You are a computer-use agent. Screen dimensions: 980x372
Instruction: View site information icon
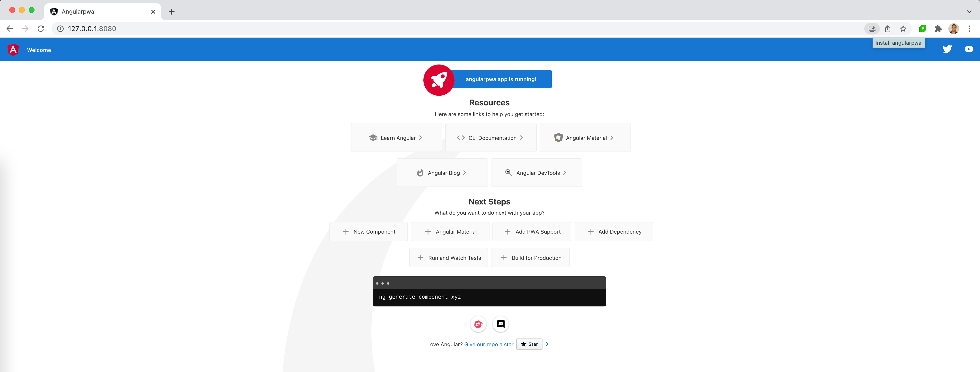(60, 28)
